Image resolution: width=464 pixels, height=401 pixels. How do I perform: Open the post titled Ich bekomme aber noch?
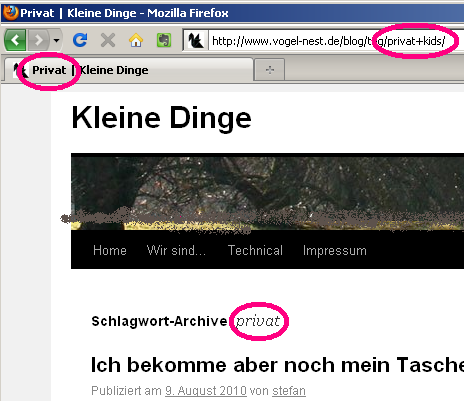point(277,365)
